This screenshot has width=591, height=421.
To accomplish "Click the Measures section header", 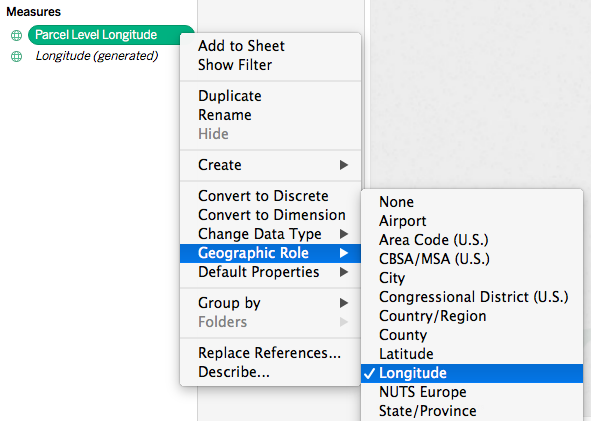I will pos(34,12).
